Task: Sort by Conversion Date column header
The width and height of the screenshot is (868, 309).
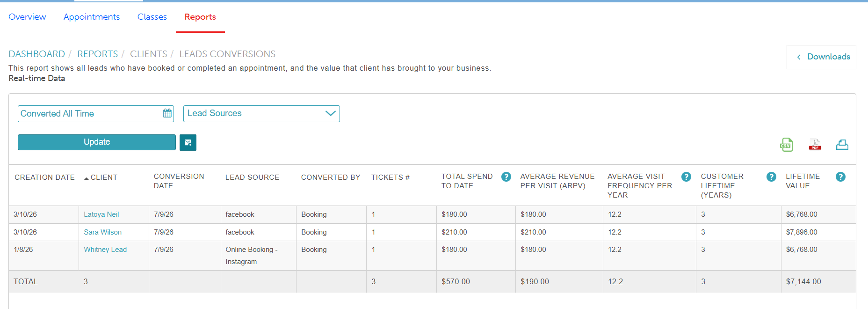Action: (179, 181)
